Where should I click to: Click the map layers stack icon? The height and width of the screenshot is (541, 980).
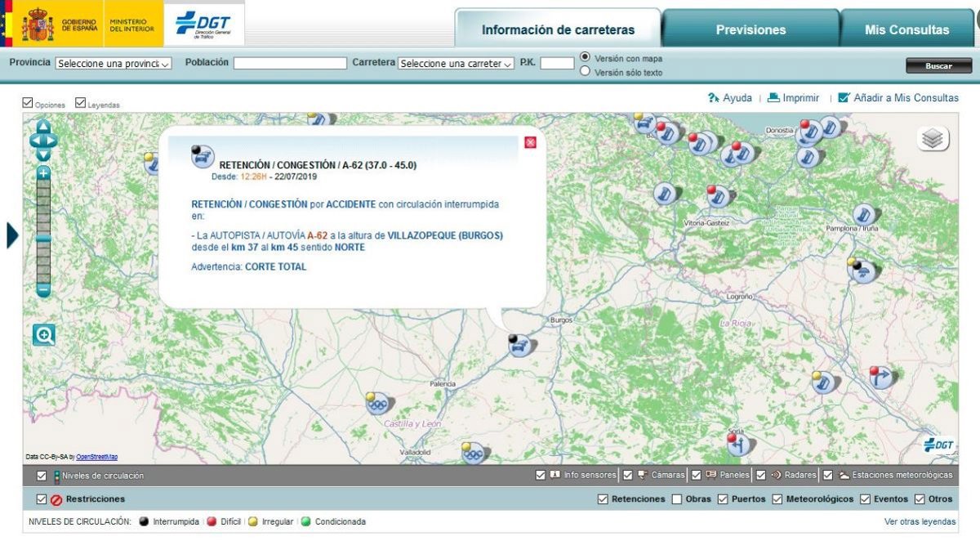(x=933, y=139)
